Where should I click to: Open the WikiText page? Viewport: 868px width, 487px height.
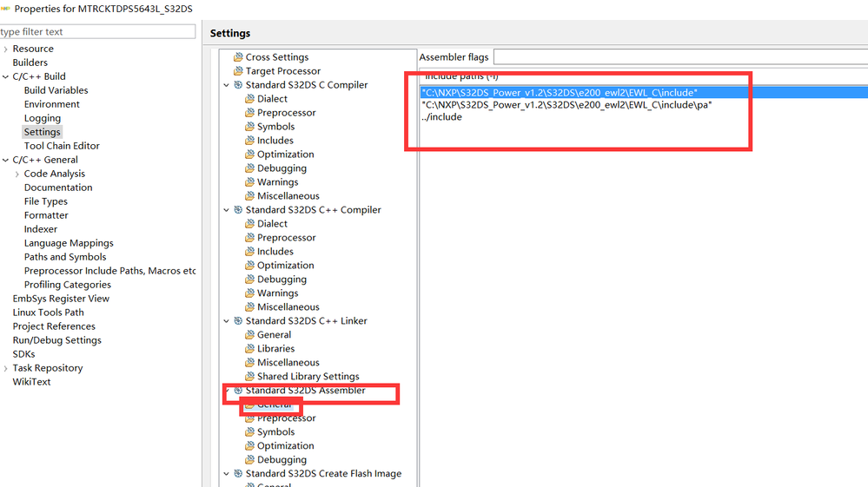click(x=31, y=382)
